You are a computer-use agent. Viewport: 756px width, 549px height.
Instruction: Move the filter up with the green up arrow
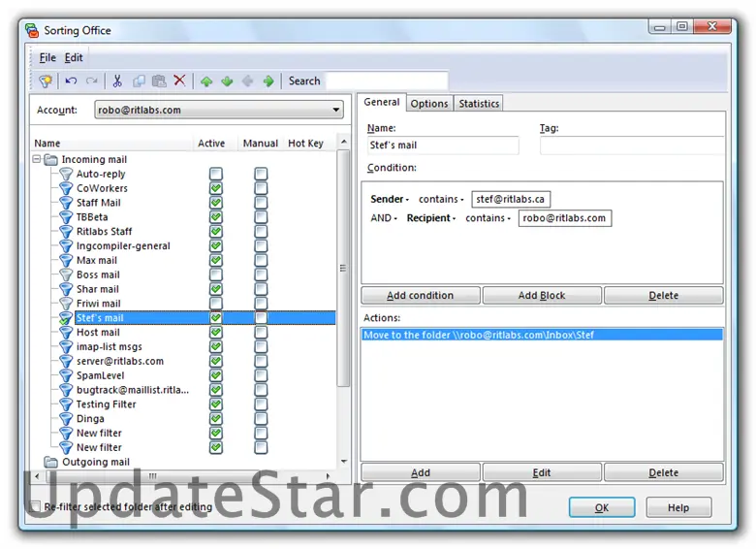(206, 81)
